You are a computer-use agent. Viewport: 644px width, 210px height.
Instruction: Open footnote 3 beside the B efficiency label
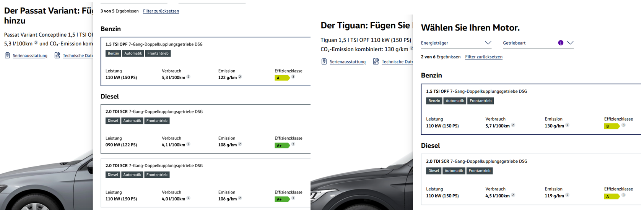(x=624, y=125)
